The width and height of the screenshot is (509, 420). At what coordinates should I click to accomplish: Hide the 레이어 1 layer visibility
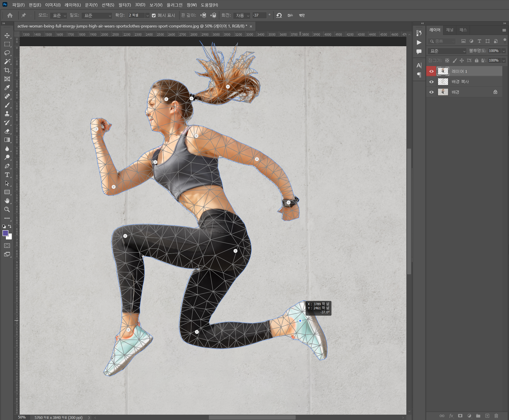tap(431, 71)
